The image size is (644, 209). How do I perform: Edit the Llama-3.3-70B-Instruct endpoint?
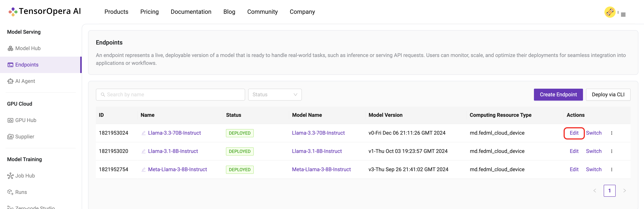(574, 133)
